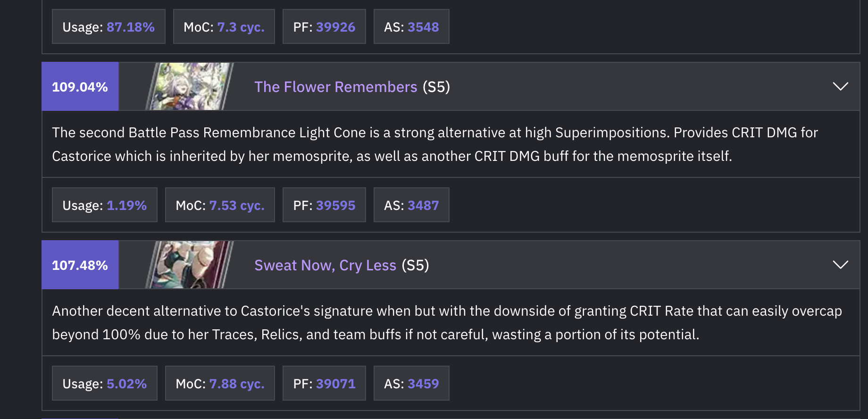Click the Usage 5.02% stat box
868x419 pixels.
(104, 384)
